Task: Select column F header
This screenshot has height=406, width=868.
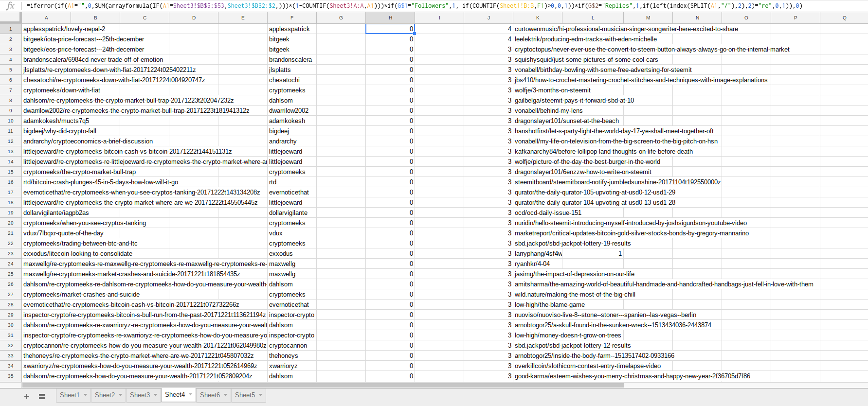Action: coord(292,18)
